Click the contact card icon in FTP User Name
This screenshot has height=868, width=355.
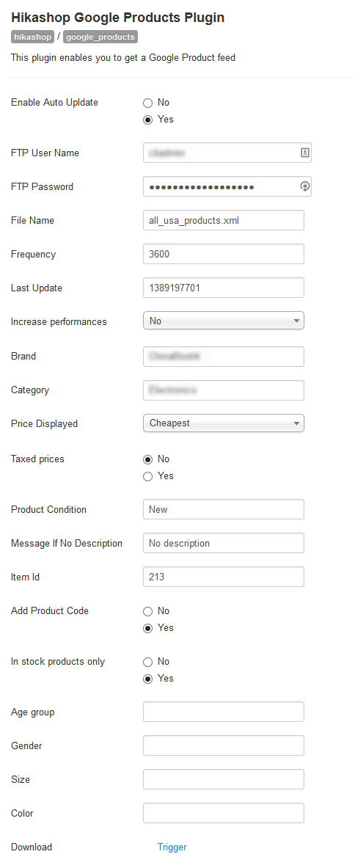coord(304,153)
